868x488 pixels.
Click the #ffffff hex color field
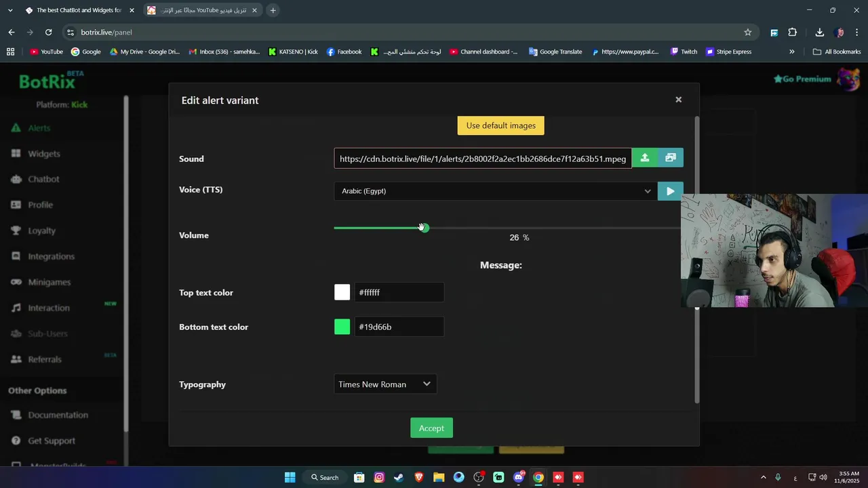pyautogui.click(x=399, y=292)
